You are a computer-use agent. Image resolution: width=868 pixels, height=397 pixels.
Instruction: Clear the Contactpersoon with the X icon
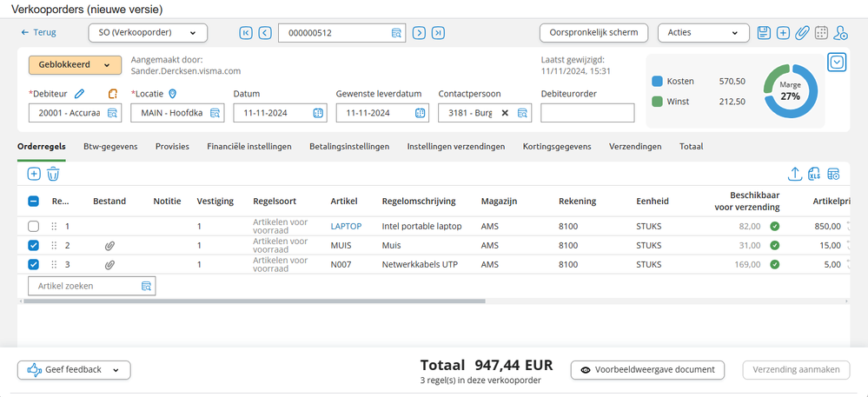505,113
